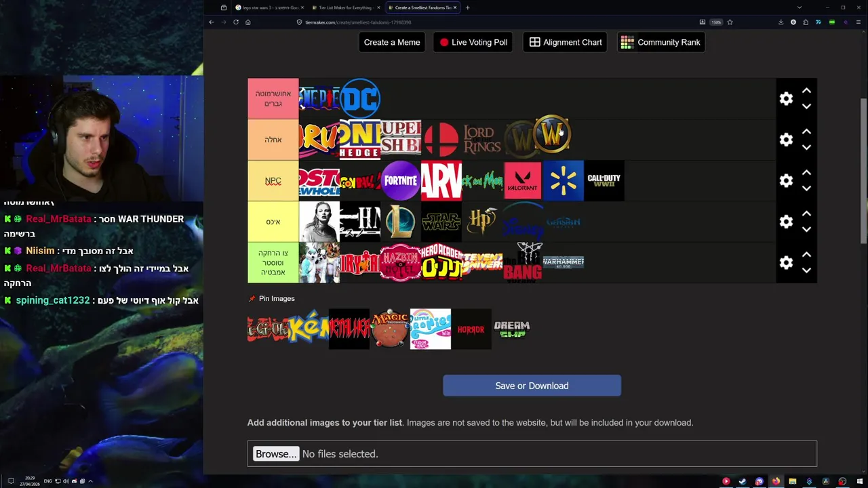Select the Sonic the Hedgehog logo tile
The image size is (868, 488).
point(360,140)
